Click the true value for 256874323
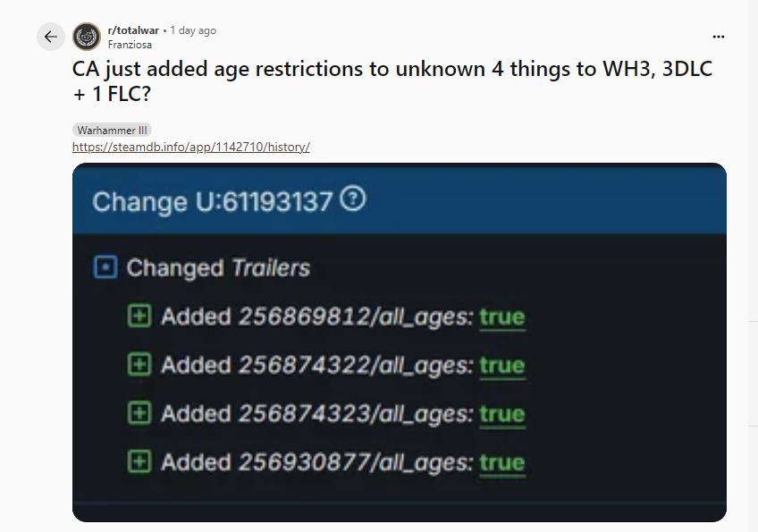The width and height of the screenshot is (758, 532). click(x=502, y=415)
